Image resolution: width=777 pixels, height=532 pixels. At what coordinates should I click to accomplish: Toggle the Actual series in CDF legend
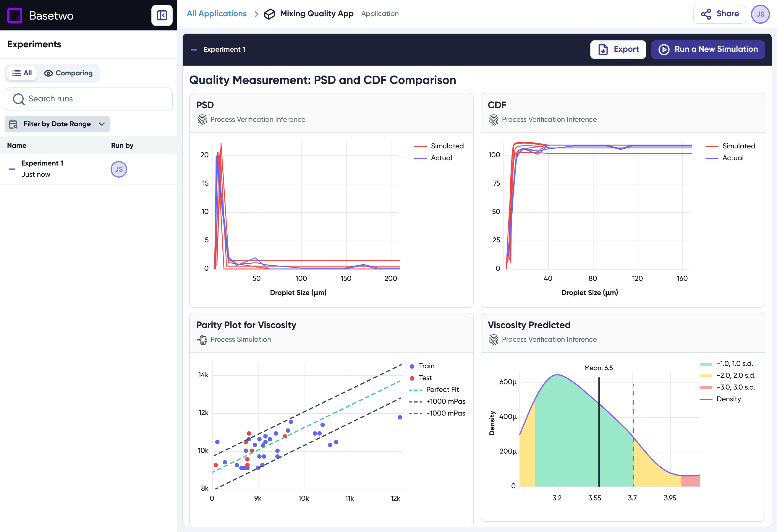click(725, 158)
